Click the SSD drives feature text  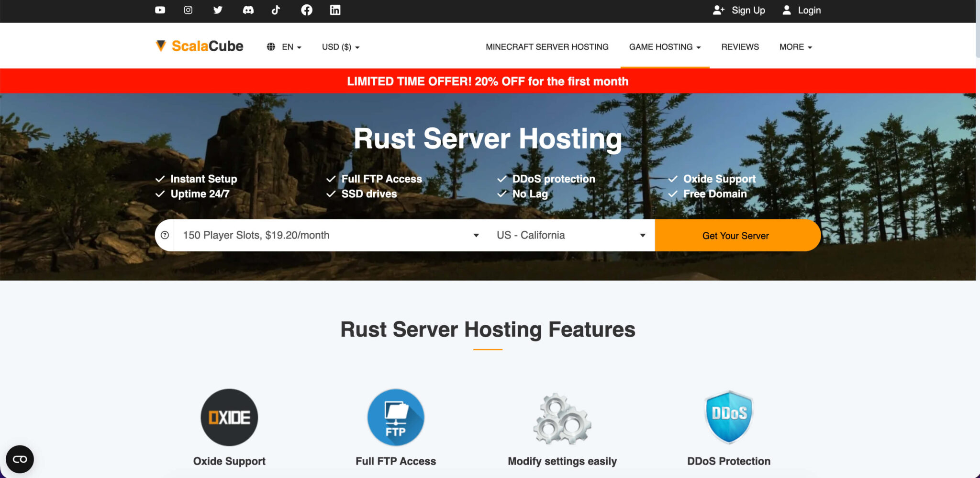click(x=369, y=194)
